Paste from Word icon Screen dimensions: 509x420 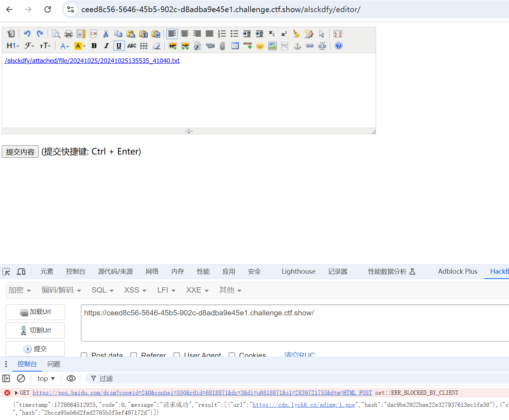(156, 34)
